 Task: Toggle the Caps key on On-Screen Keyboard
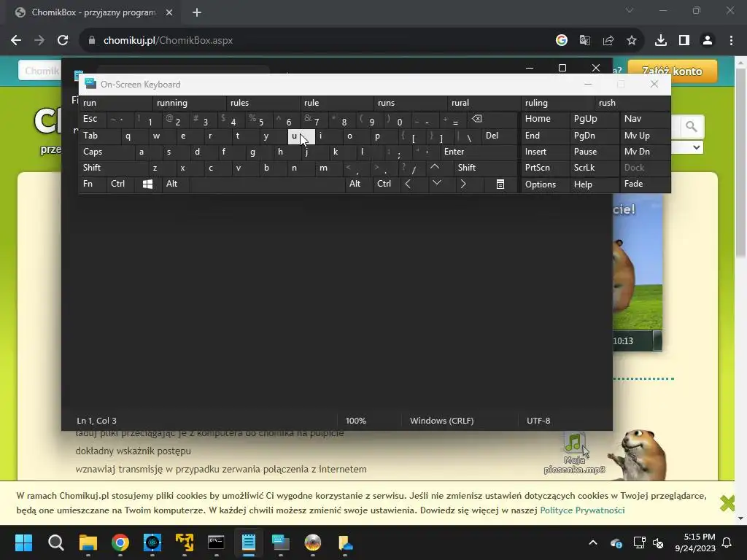pos(107,152)
